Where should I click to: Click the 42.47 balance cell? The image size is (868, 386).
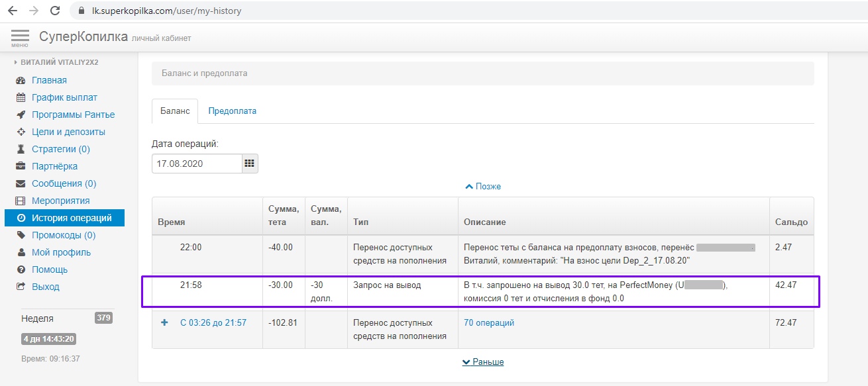tap(786, 285)
